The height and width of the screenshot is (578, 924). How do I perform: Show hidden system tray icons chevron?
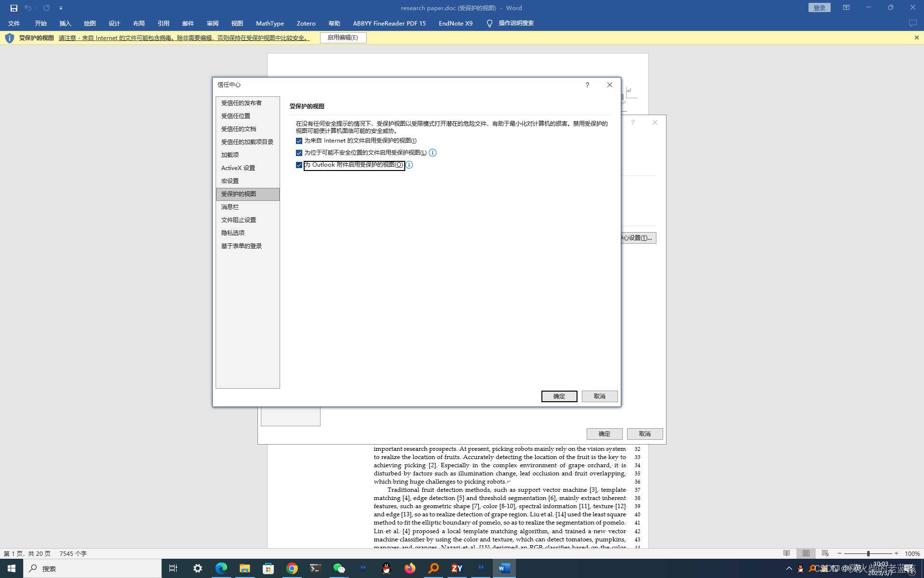[x=789, y=568]
